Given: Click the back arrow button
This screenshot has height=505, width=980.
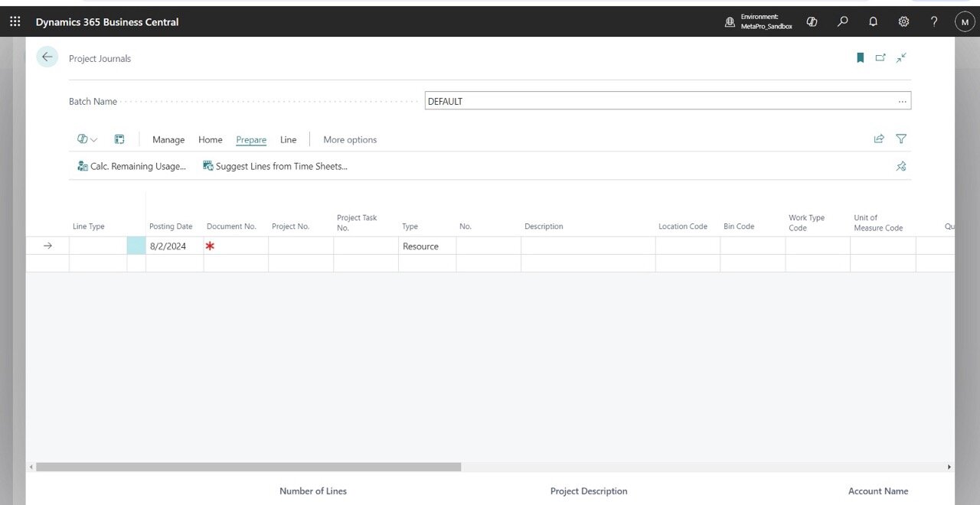Looking at the screenshot, I should (47, 57).
